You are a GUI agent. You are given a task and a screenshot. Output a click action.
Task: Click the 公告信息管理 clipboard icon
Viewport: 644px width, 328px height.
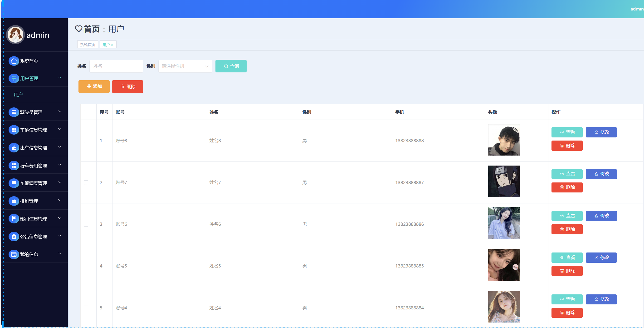click(14, 237)
